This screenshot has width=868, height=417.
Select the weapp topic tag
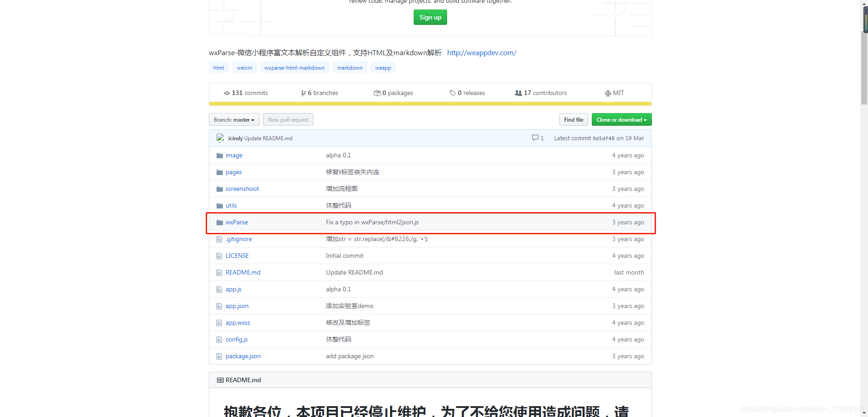(x=383, y=68)
